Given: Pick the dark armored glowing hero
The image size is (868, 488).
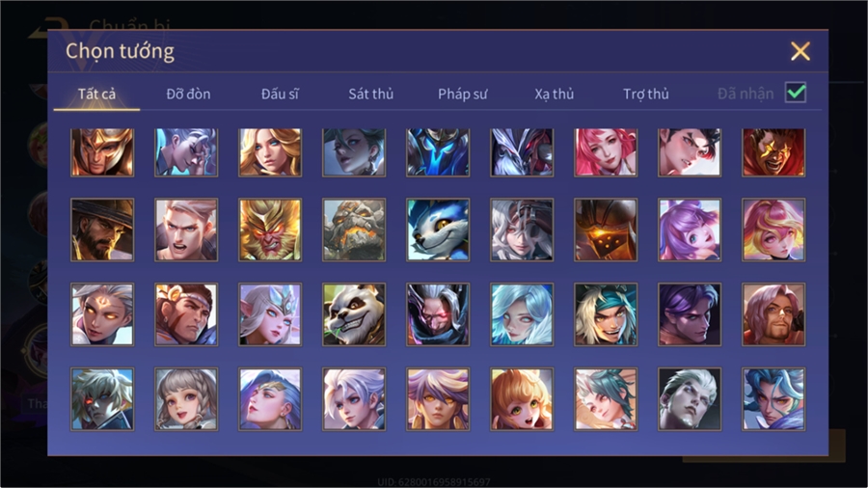Looking at the screenshot, I should click(x=606, y=230).
